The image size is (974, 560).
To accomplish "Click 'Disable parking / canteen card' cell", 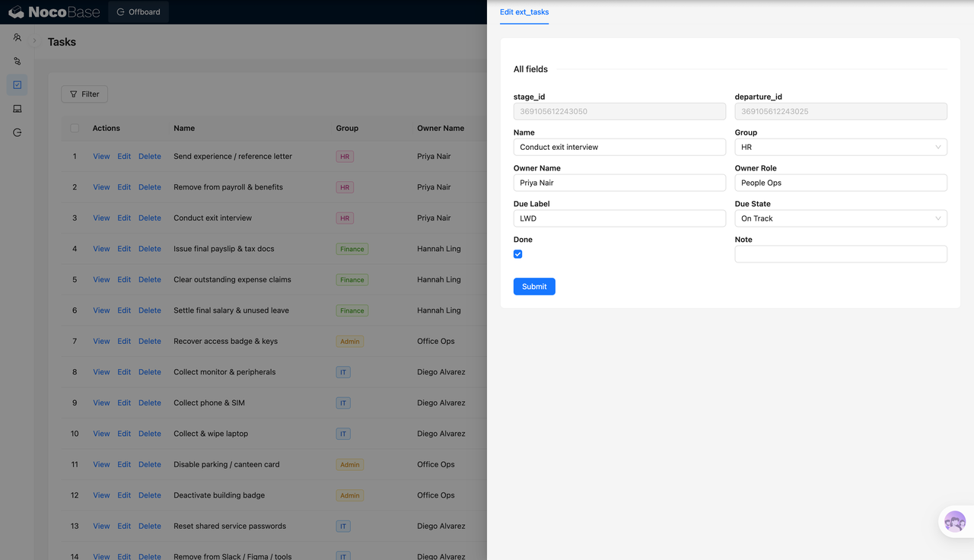I will (227, 464).
